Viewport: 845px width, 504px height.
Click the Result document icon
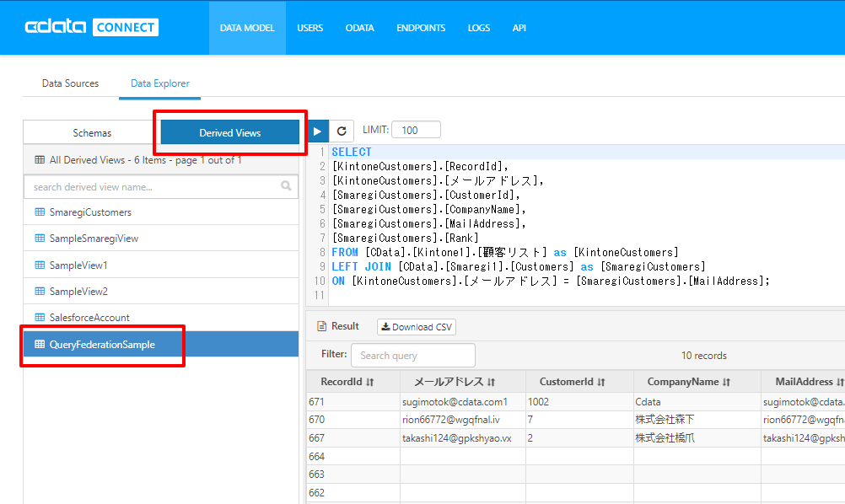point(322,326)
